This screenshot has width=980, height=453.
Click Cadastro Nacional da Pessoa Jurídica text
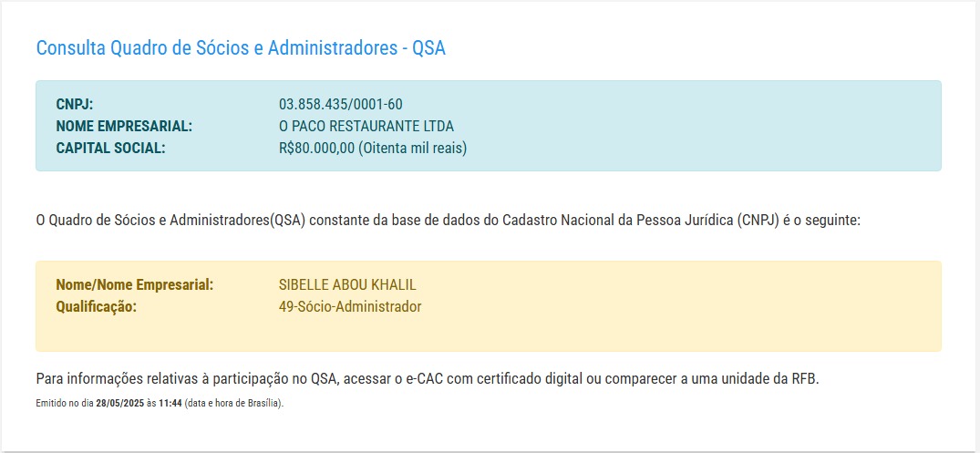(648, 221)
